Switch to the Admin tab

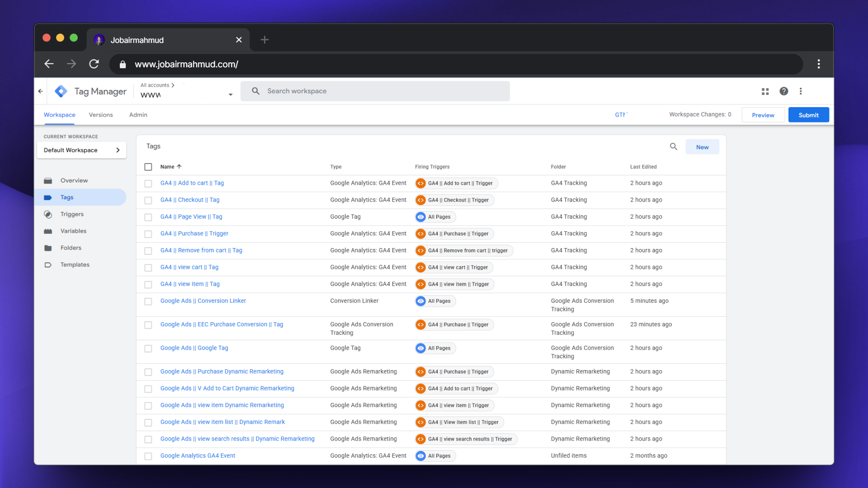tap(138, 115)
